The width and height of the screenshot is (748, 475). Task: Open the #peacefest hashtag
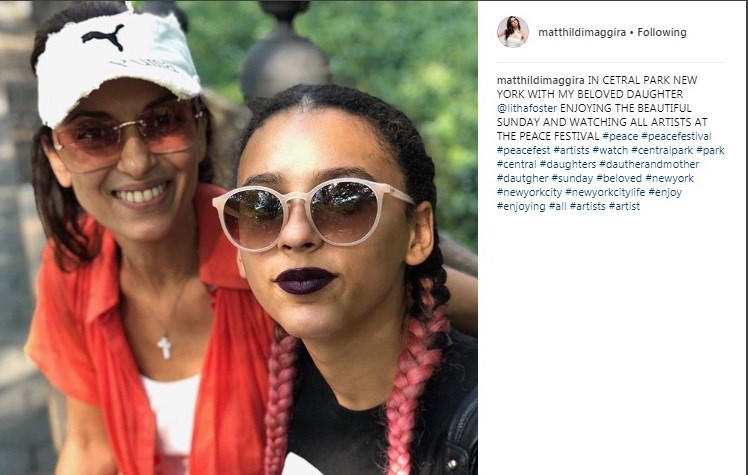tap(523, 150)
